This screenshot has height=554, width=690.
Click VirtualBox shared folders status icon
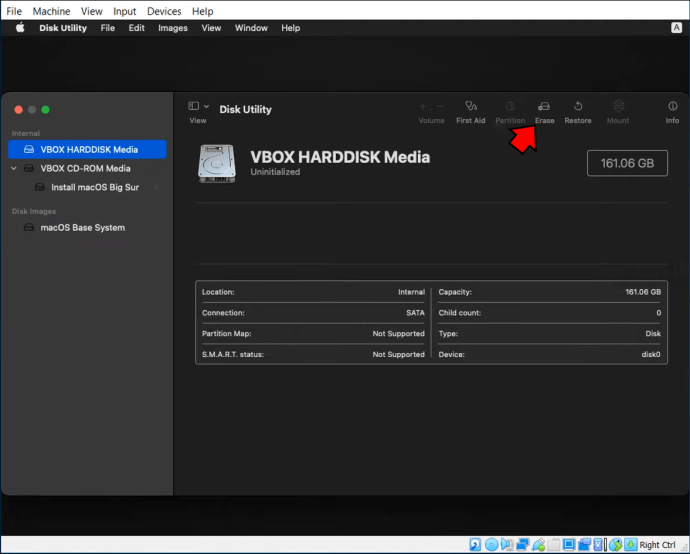coord(554,545)
